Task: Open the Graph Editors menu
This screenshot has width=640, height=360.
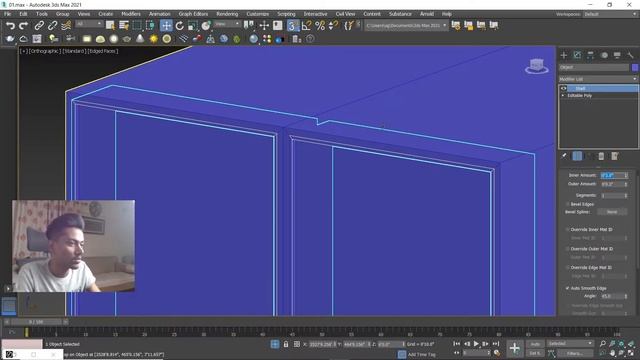Action: pos(193,14)
